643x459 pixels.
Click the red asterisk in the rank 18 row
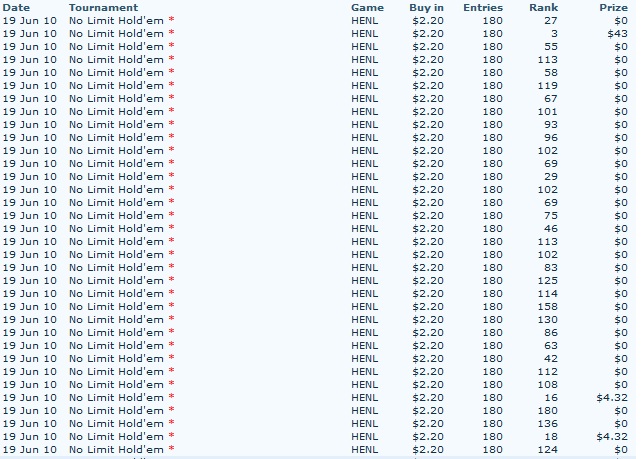point(171,436)
